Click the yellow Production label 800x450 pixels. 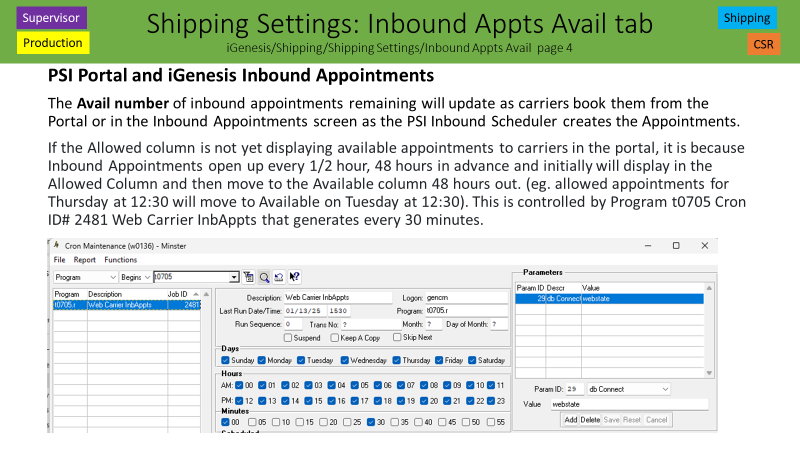click(x=53, y=43)
